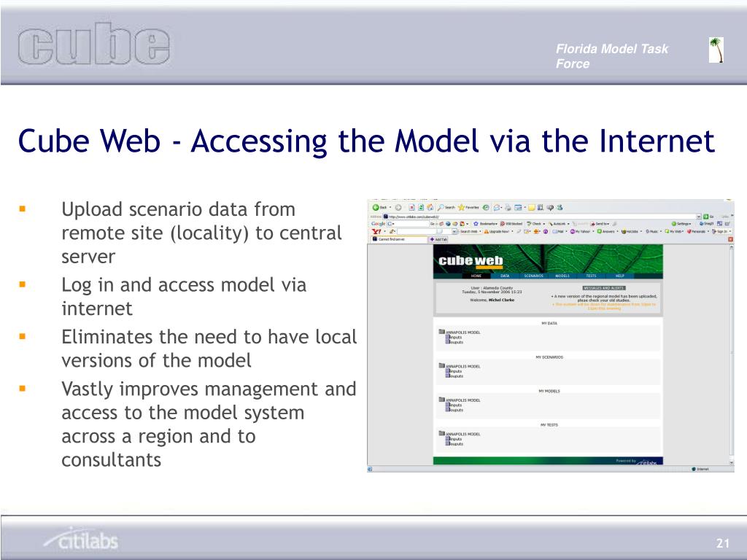
Task: Click the citilabs logo in slide footer
Action: point(81,539)
